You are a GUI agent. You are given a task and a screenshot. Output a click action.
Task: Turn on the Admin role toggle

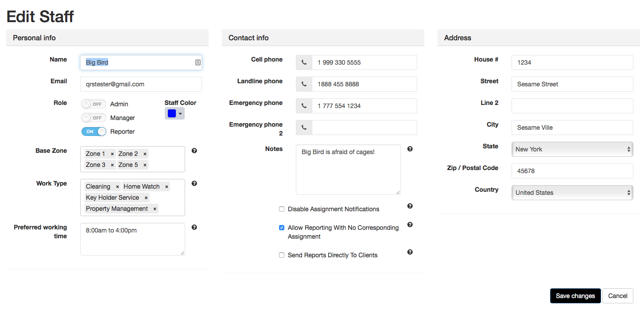93,104
